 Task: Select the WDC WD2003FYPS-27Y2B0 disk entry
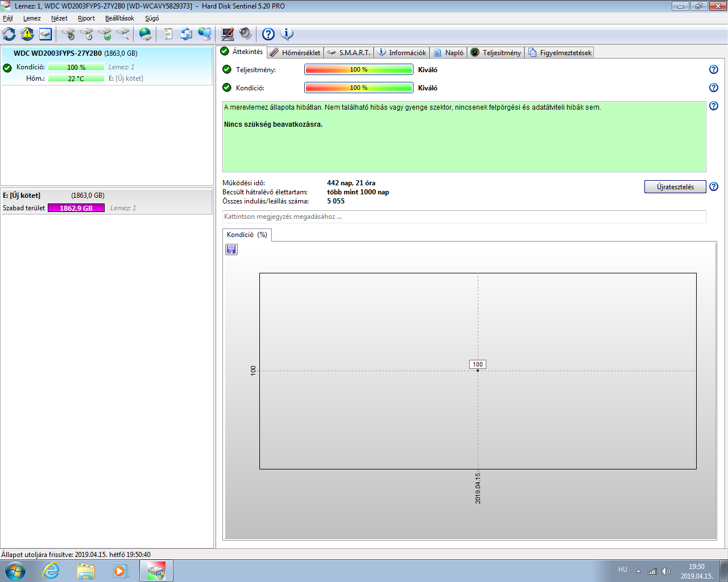(106, 66)
